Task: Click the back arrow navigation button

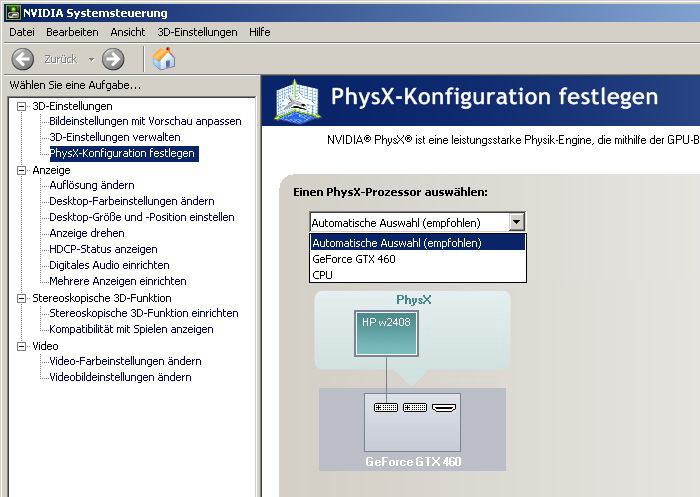Action: [23, 59]
